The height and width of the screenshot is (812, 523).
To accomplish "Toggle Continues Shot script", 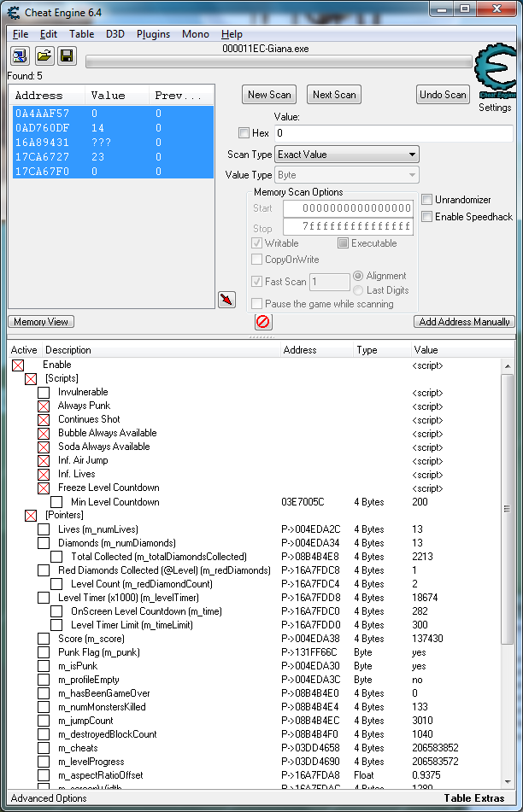I will [44, 420].
